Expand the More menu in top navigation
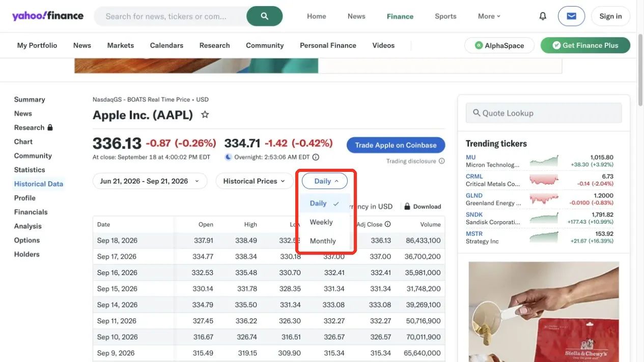 [489, 16]
